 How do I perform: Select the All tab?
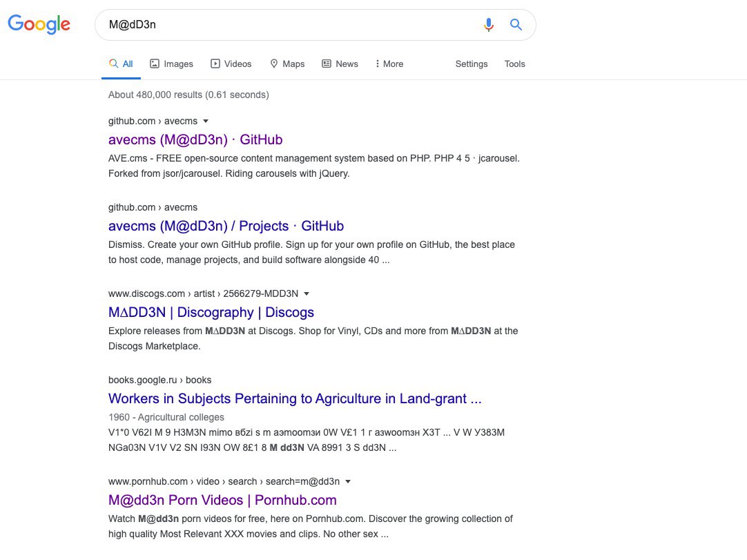coord(121,64)
